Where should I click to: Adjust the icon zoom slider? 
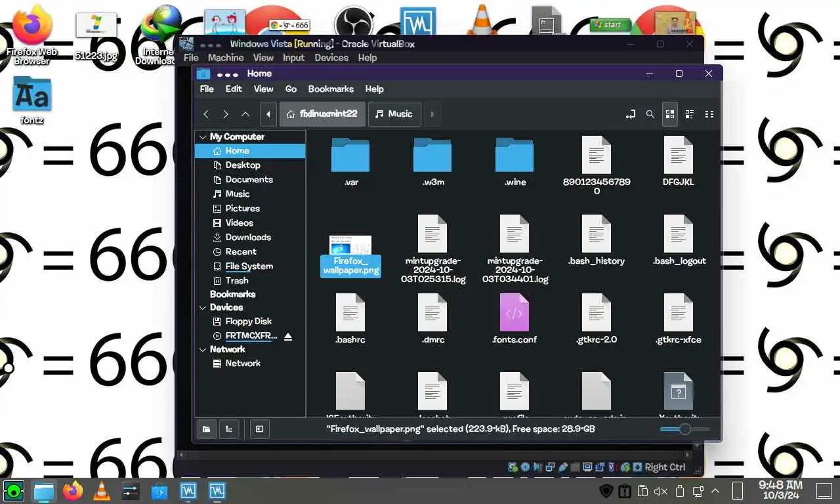point(684,429)
